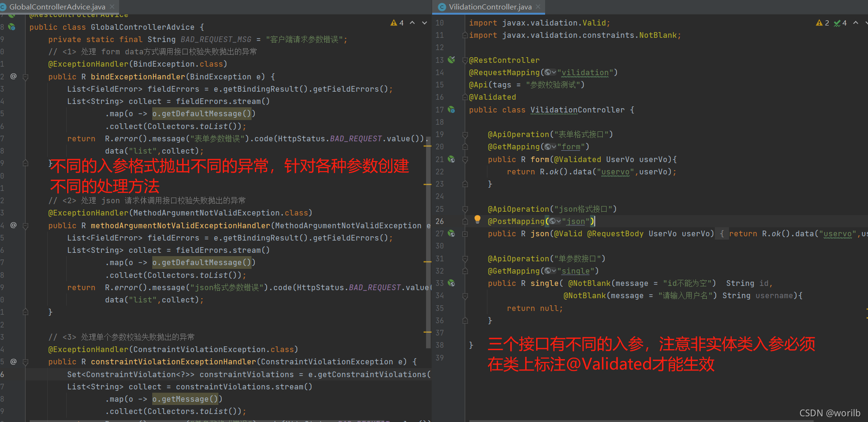Collapse the constraintViolationExceptionHandler method fold marker

(26, 362)
